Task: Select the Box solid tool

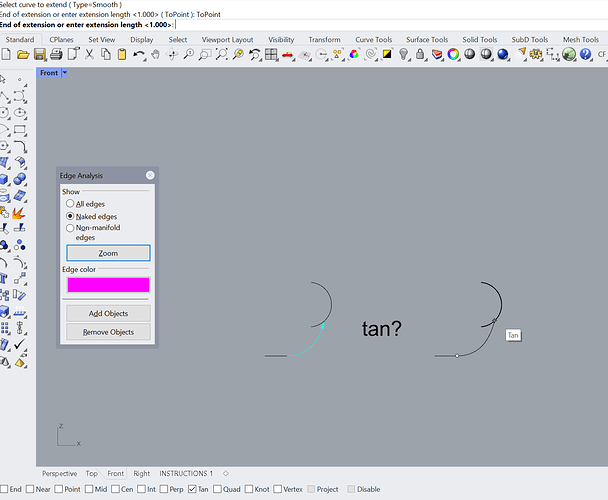Action: tap(4, 179)
